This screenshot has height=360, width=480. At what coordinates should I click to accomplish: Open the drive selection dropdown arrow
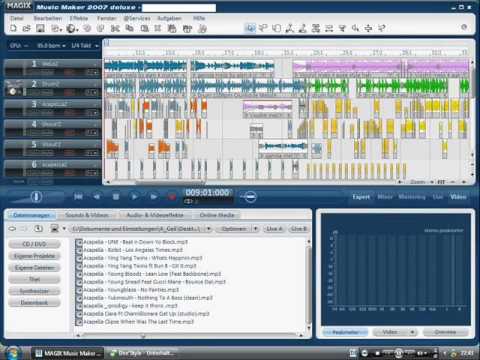coord(64,229)
